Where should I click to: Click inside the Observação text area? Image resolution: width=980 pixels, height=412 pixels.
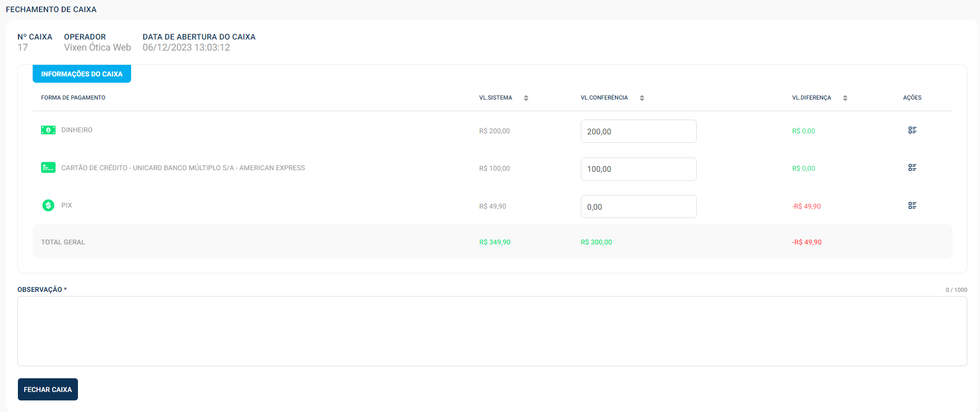[x=492, y=331]
